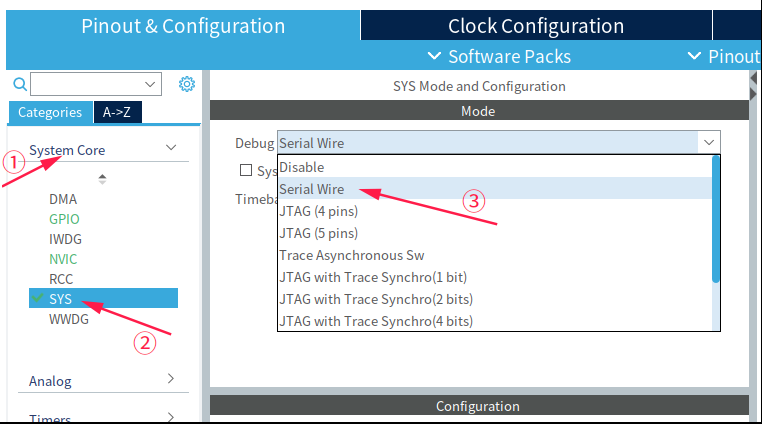
Task: Select the Categories tab
Action: coord(50,112)
